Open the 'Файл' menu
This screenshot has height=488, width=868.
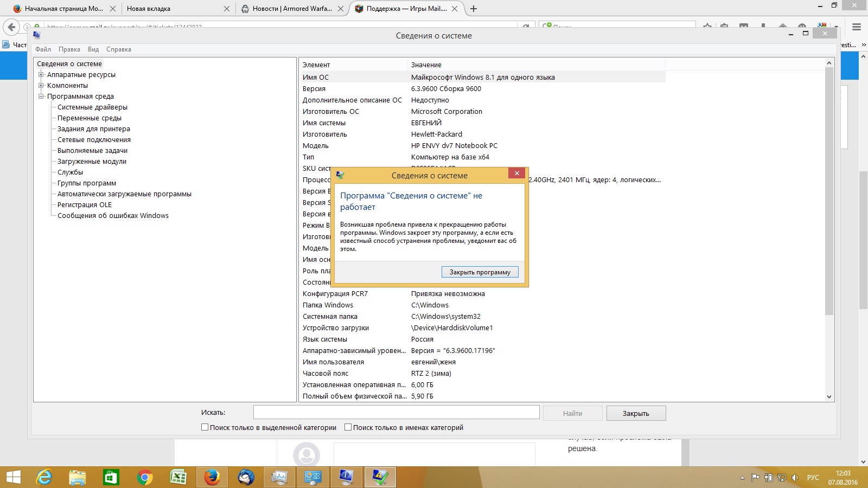pos(43,49)
